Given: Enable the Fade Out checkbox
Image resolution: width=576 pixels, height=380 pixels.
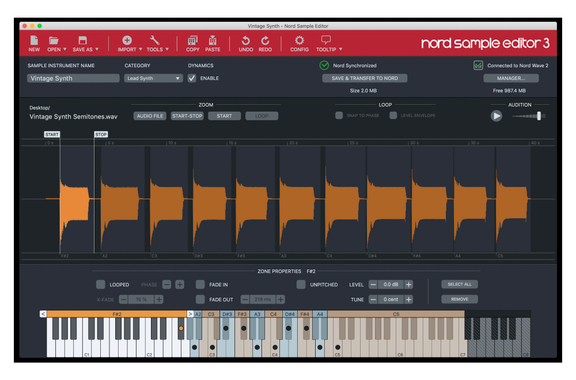Looking at the screenshot, I should click(x=200, y=300).
